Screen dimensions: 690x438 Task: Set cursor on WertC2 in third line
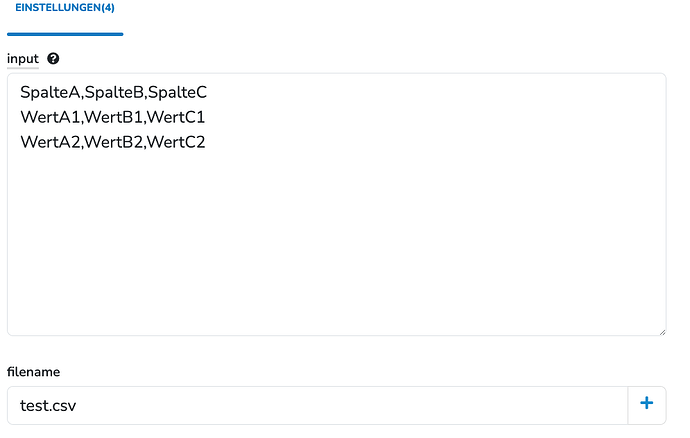[176, 142]
